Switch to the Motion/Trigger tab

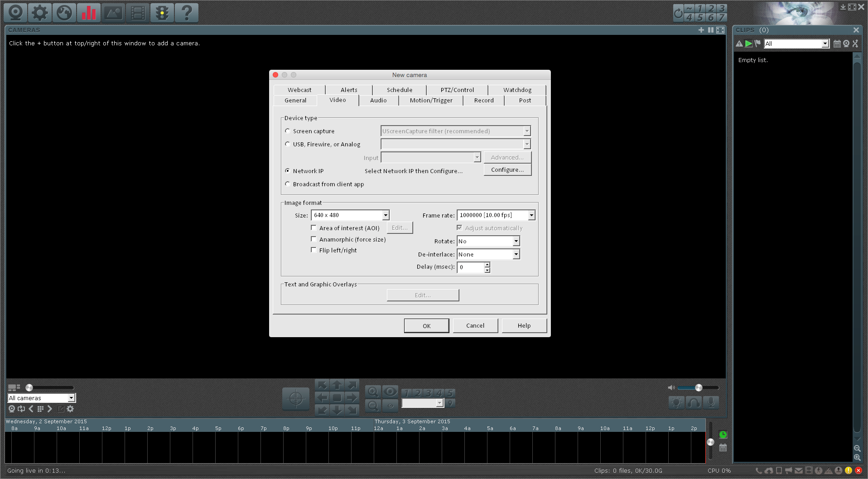[430, 100]
